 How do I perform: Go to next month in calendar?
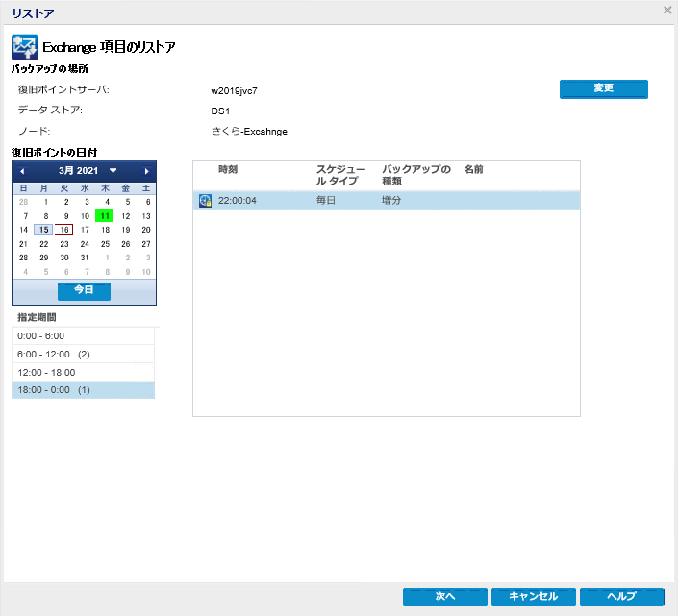click(146, 171)
